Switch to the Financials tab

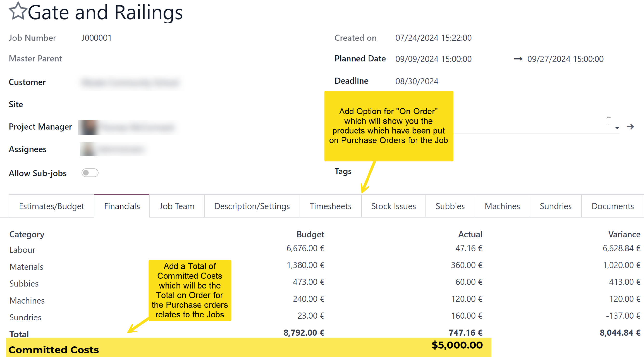(122, 206)
